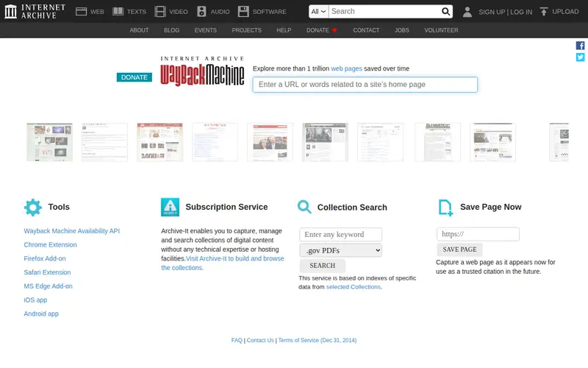Focus the https:// Save Page field
Viewport: 588px width, 368px height.
tap(478, 234)
